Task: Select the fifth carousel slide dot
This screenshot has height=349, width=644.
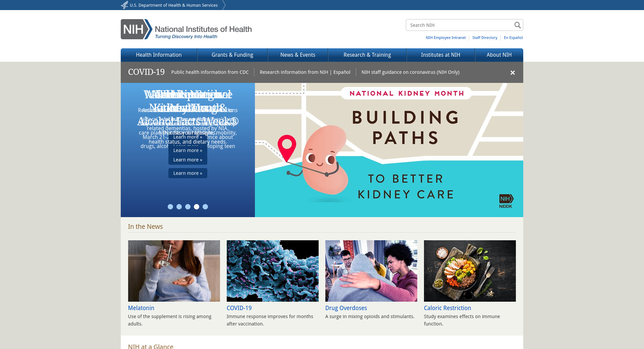Action: tap(205, 207)
